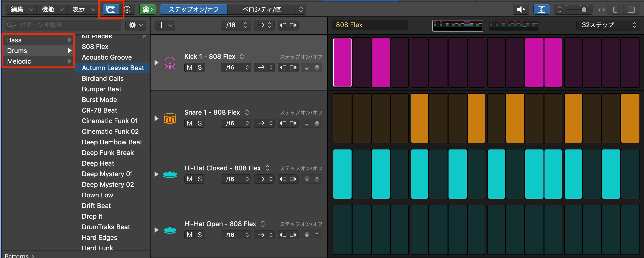Solo the Kick 1 row
This screenshot has height=258, width=644.
[x=200, y=67]
